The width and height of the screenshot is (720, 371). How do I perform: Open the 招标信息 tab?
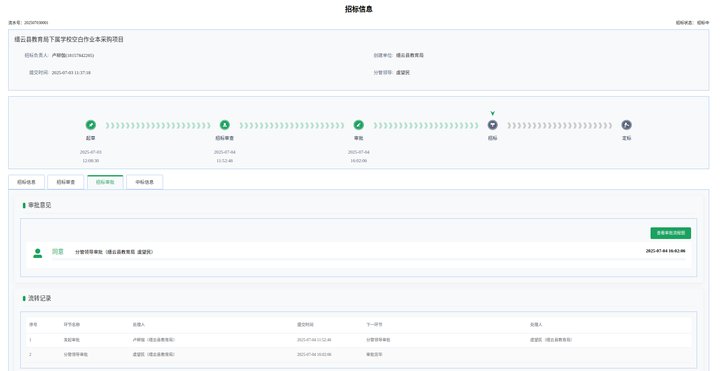tap(27, 182)
